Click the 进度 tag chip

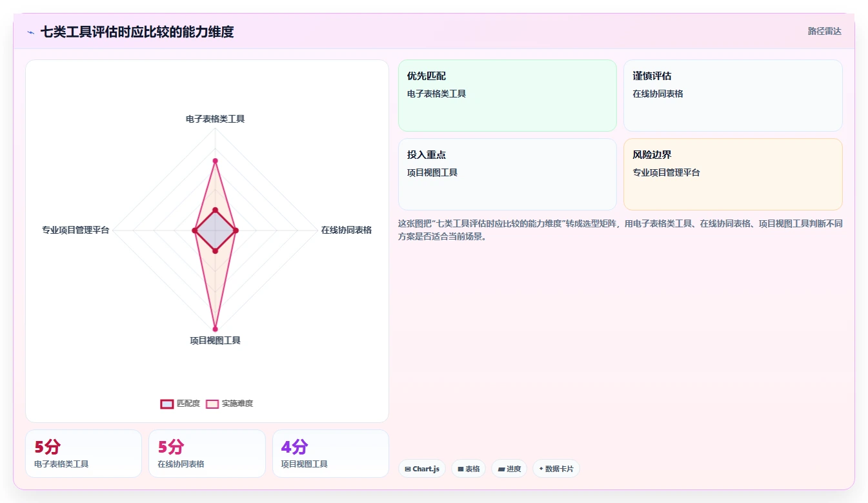(x=509, y=469)
